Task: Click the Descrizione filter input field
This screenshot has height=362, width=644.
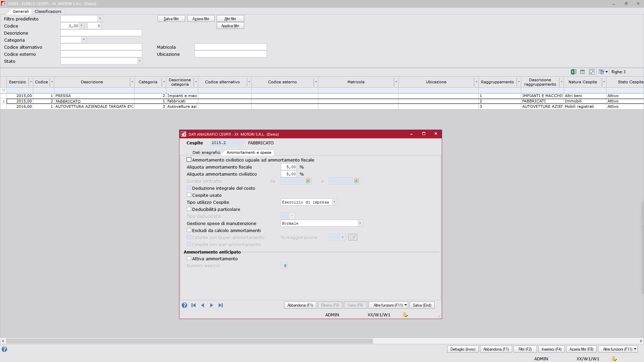Action: coord(101,33)
